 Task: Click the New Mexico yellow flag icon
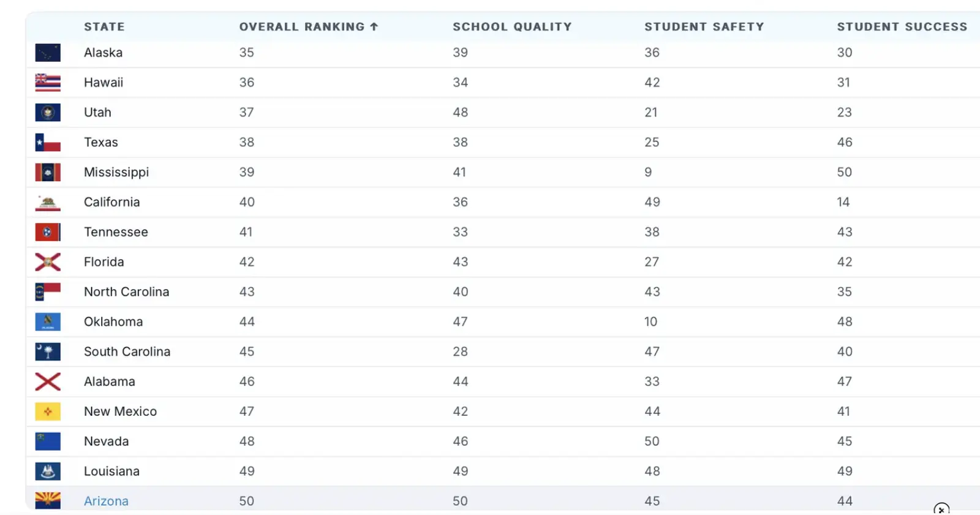tap(48, 412)
